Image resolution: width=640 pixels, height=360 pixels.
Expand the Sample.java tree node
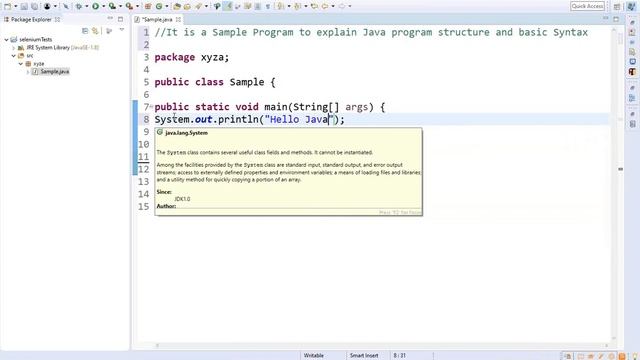coord(28,72)
